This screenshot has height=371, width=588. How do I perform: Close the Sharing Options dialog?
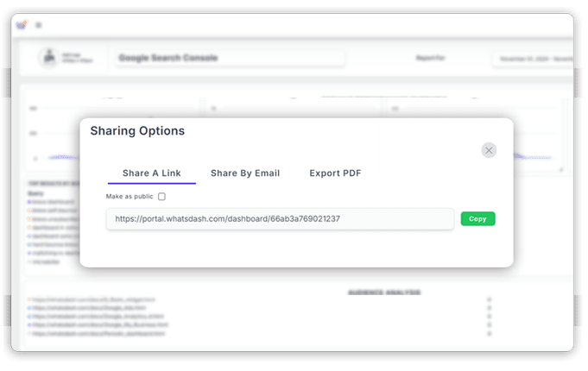tap(489, 150)
